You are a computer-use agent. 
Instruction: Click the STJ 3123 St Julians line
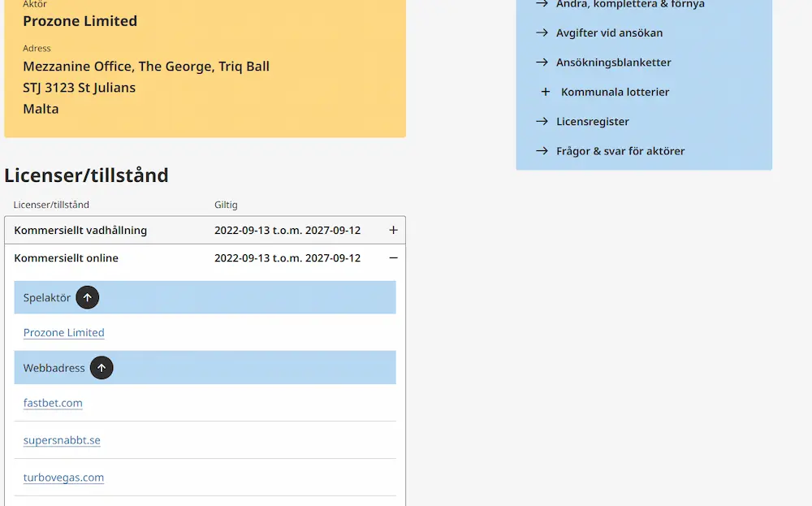79,88
